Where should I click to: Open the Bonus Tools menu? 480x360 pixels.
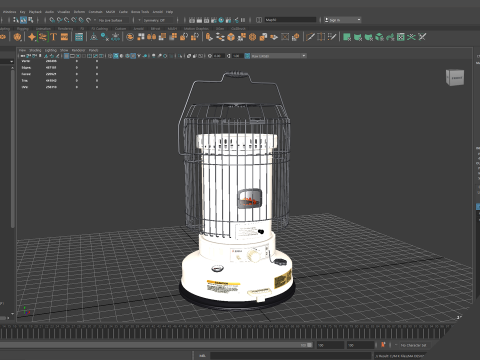pos(140,12)
